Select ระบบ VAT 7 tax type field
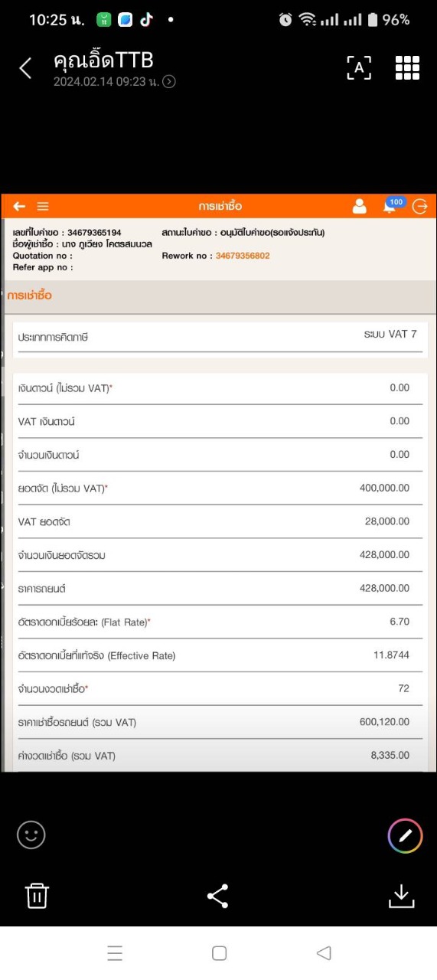The width and height of the screenshot is (437, 980). [x=220, y=336]
